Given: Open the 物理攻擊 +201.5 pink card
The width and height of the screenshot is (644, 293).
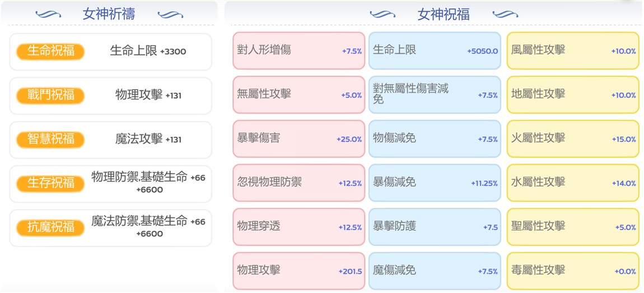Looking at the screenshot, I should pyautogui.click(x=298, y=271).
